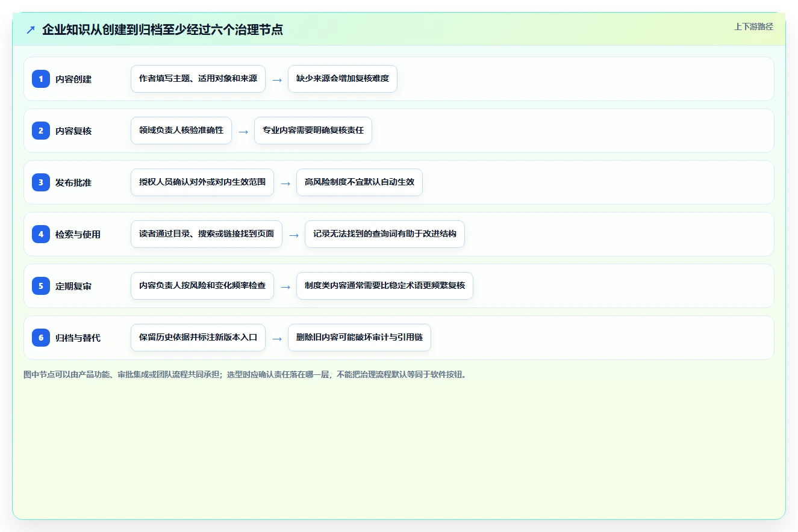Viewport: 798px width, 532px height.
Task: Click the 定期复审 step label
Action: click(73, 286)
